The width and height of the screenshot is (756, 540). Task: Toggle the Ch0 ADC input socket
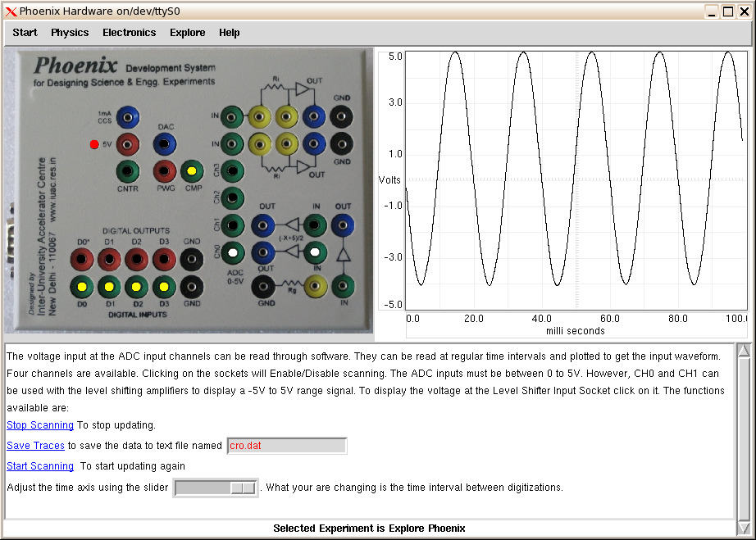(233, 252)
